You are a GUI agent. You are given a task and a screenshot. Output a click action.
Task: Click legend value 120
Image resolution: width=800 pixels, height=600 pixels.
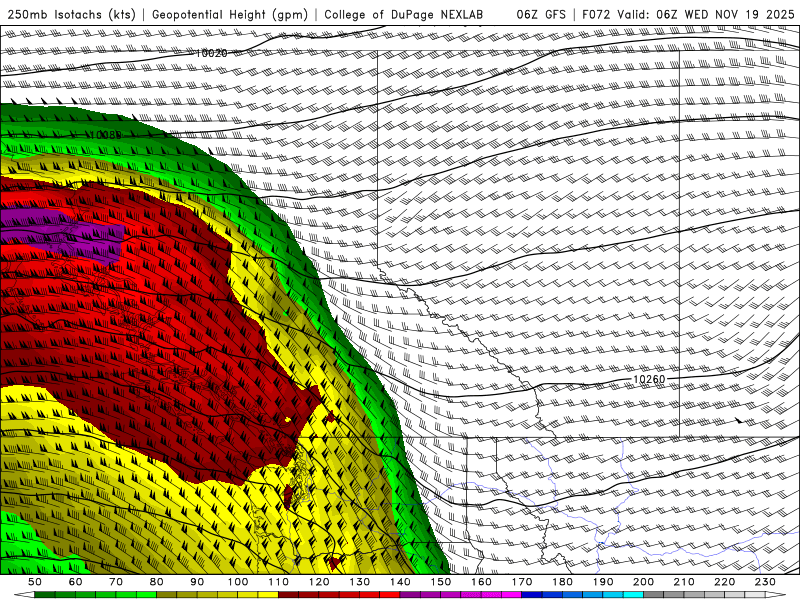pyautogui.click(x=319, y=582)
